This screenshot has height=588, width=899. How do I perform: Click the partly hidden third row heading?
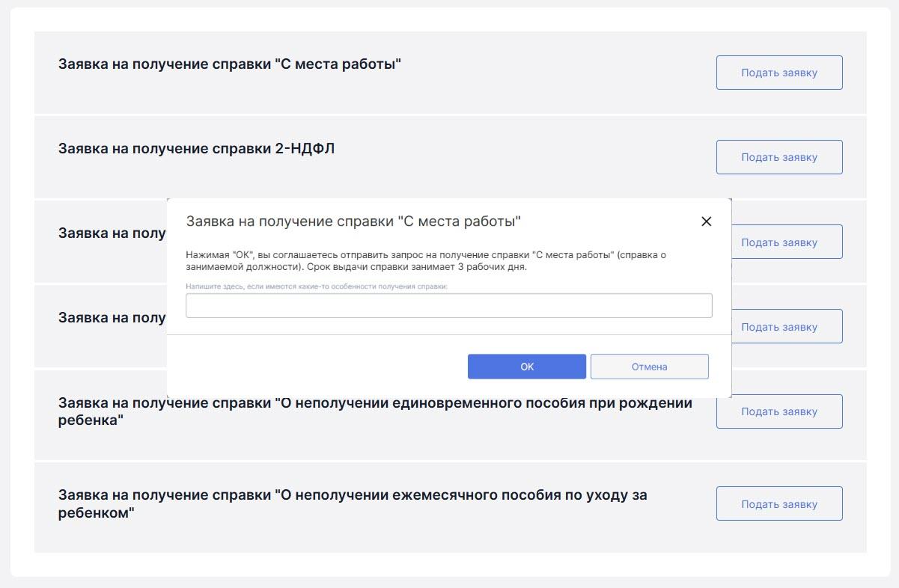(112, 233)
